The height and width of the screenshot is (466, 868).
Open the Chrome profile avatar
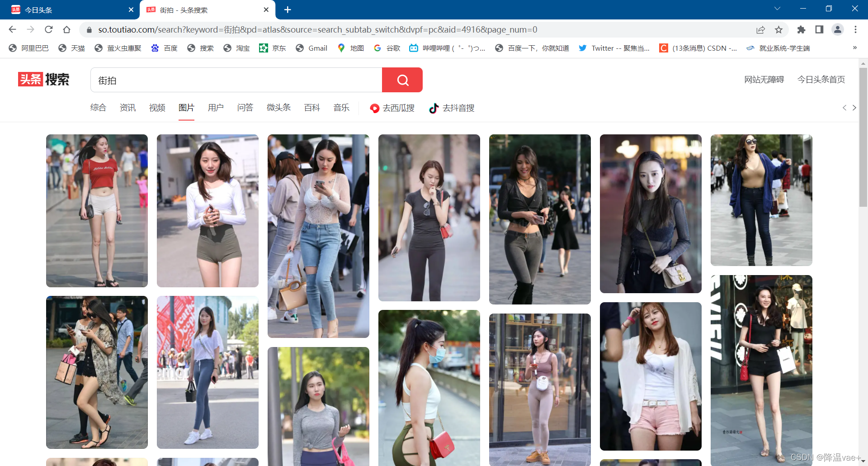coord(837,29)
